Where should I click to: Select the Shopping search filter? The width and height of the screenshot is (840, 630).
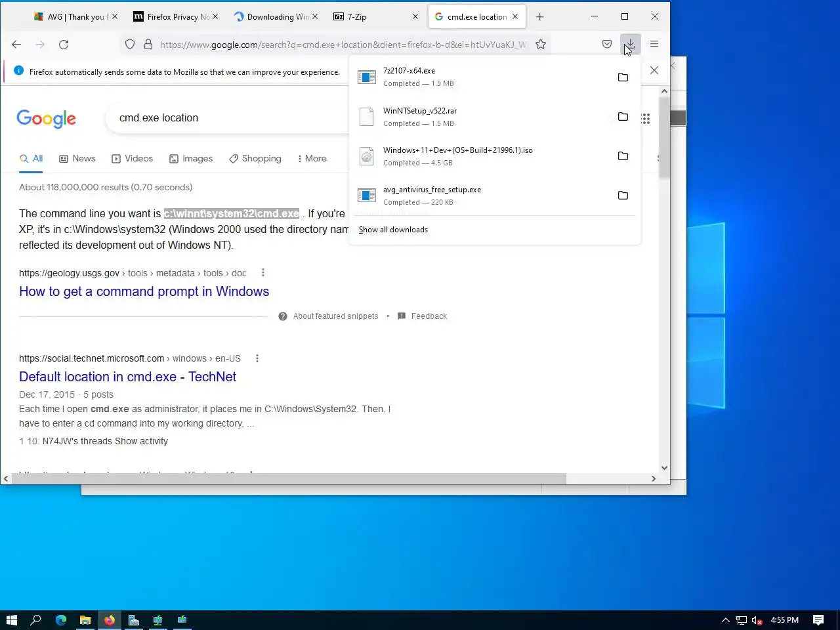point(255,158)
